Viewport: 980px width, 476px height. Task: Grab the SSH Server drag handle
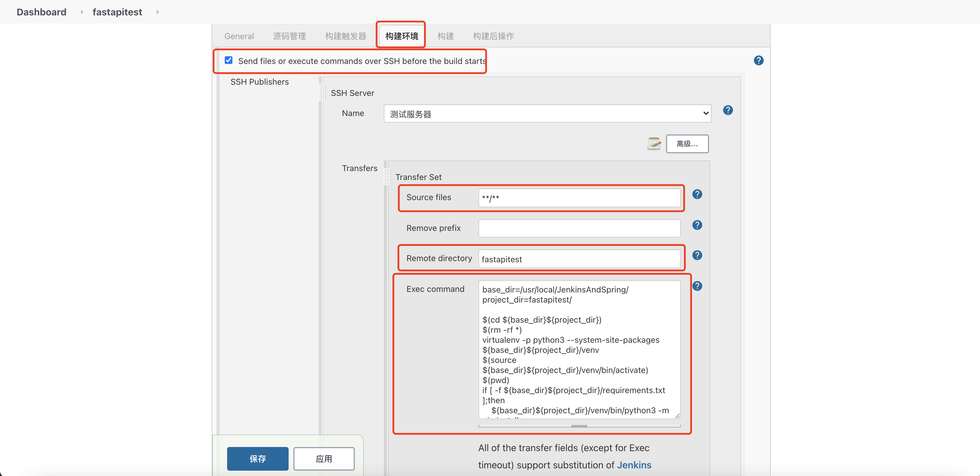tap(322, 93)
